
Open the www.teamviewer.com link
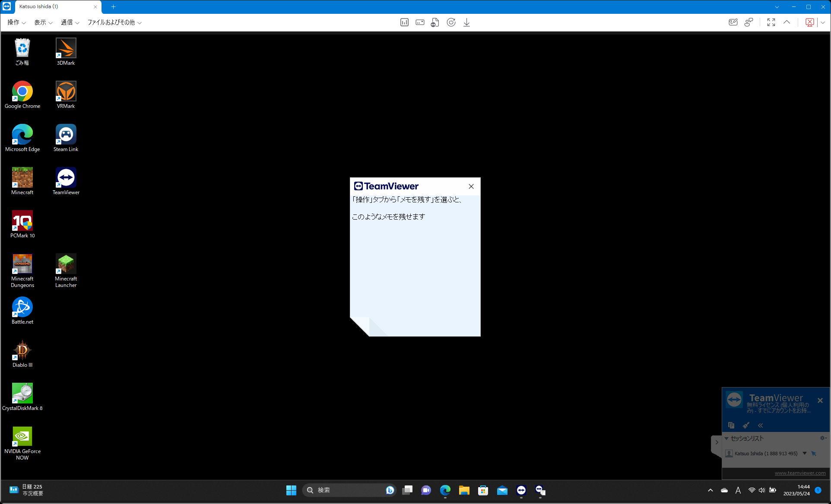(800, 473)
